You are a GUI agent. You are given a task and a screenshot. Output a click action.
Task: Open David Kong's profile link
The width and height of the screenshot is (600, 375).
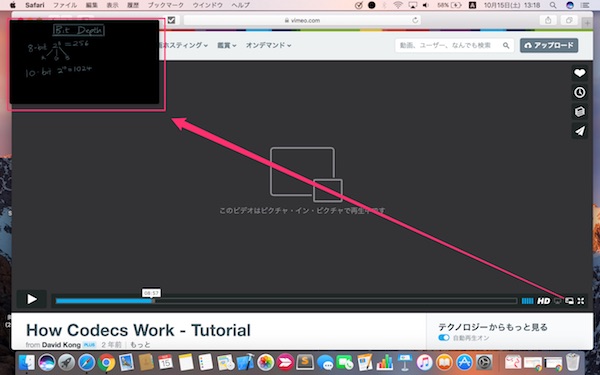[x=61, y=345]
